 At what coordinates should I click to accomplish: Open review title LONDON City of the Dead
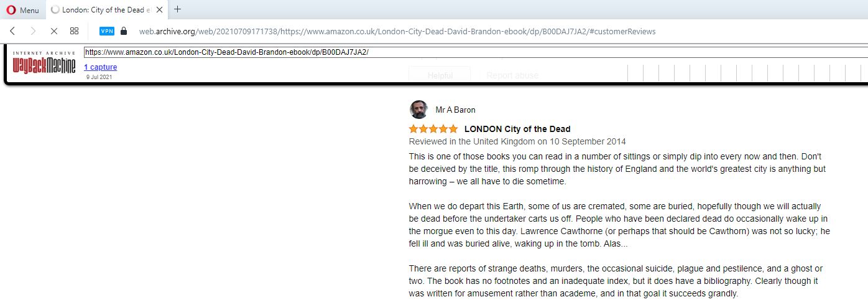click(517, 129)
